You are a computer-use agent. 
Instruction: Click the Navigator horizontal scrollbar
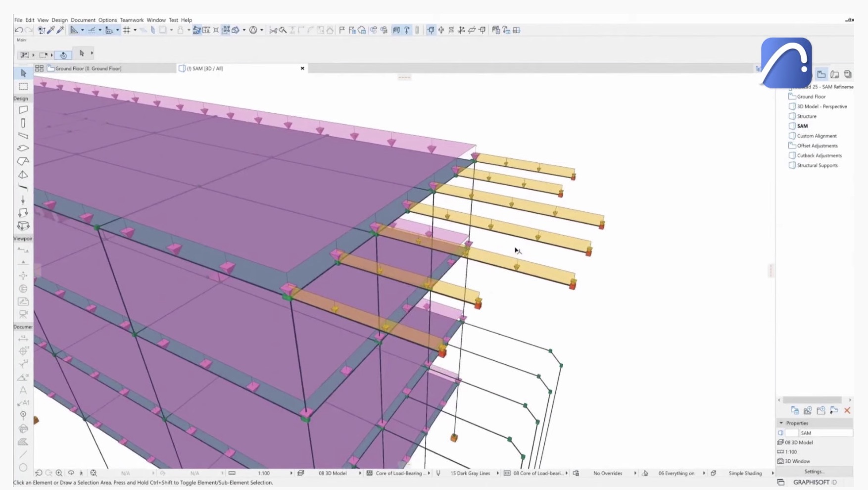812,400
